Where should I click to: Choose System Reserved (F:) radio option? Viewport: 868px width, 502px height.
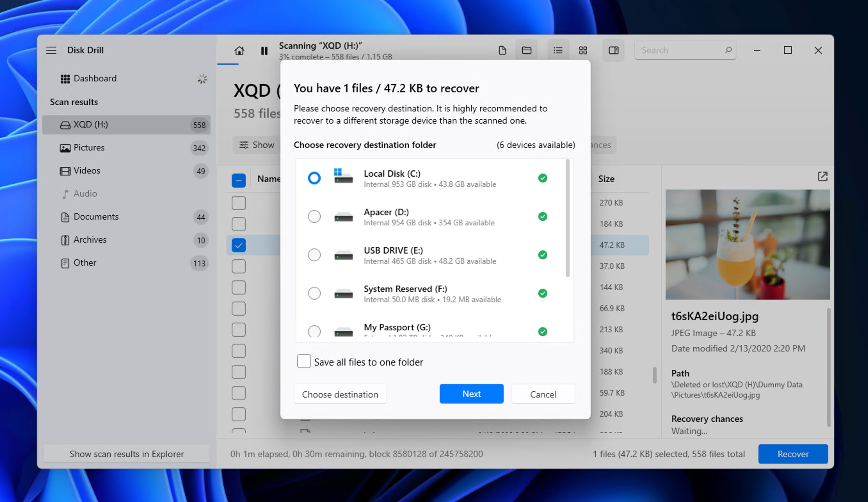[x=314, y=293]
